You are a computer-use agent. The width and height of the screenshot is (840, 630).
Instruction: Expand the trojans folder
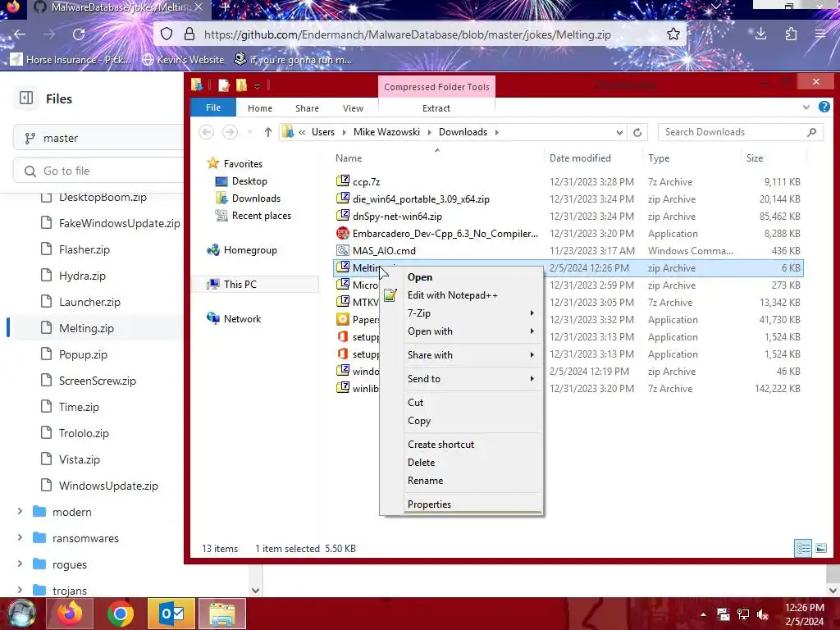tap(20, 591)
